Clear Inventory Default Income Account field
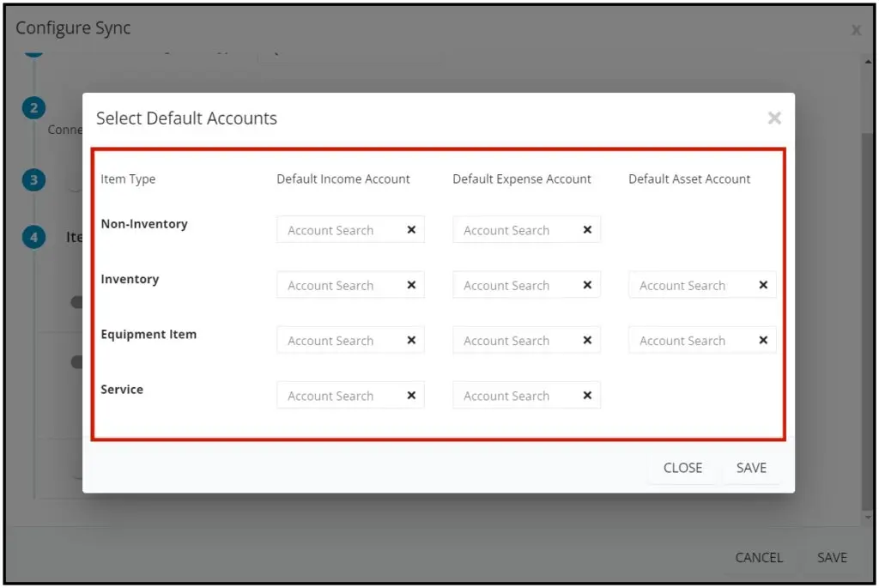The image size is (879, 588). coord(411,285)
